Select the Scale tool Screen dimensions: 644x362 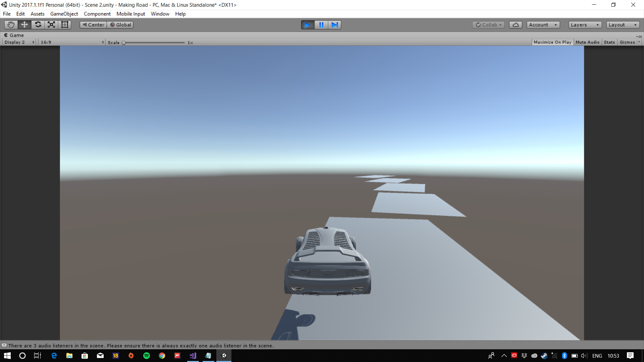click(51, 24)
